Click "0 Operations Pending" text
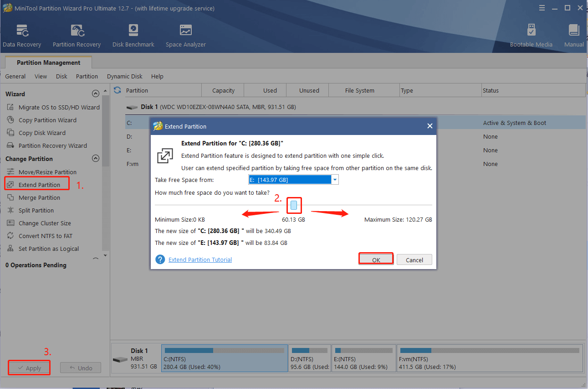The width and height of the screenshot is (588, 389). (36, 265)
